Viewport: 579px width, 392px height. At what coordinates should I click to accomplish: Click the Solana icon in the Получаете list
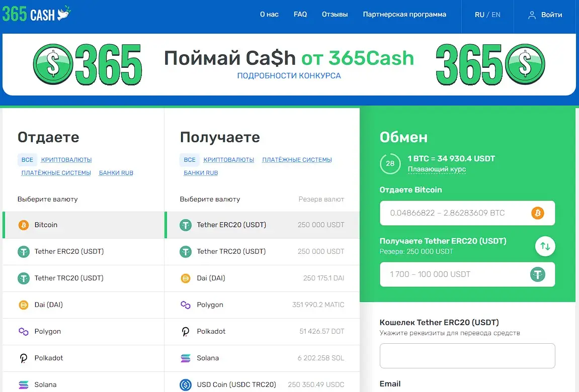(x=185, y=358)
